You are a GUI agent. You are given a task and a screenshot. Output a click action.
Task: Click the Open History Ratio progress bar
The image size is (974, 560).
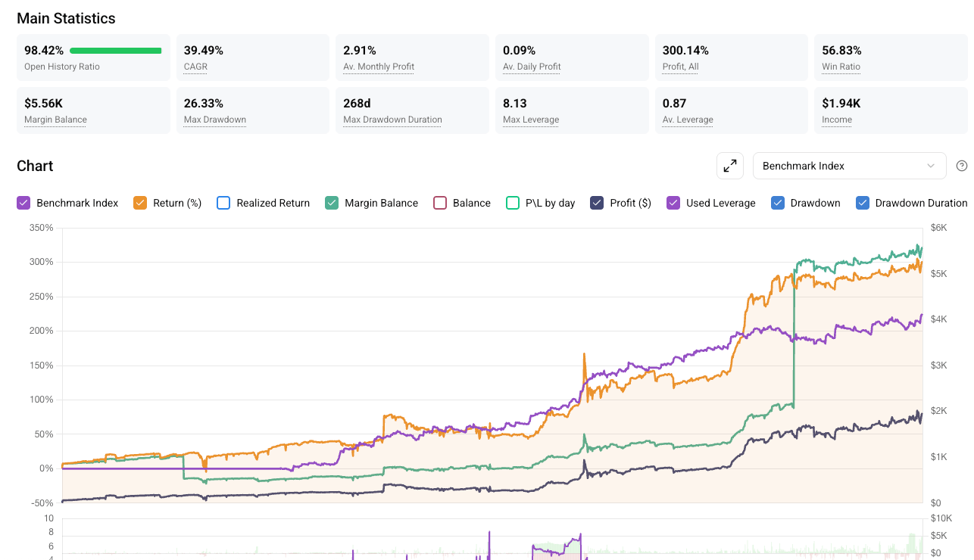(115, 51)
